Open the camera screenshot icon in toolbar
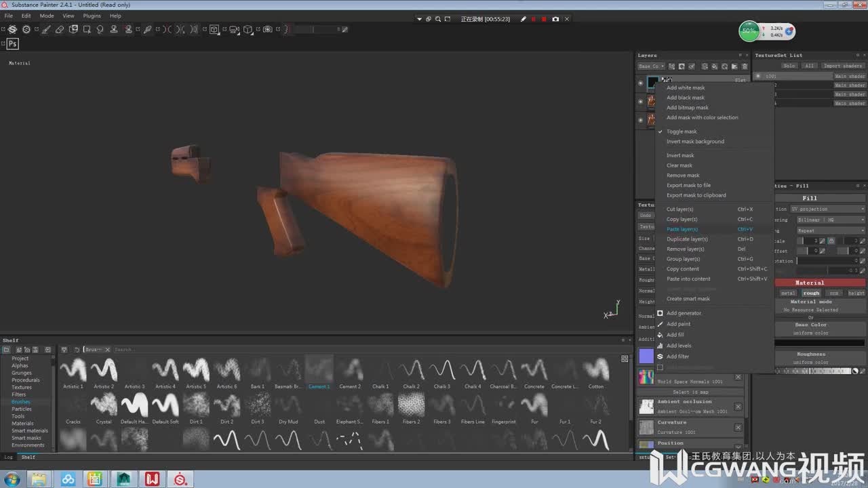 pos(268,29)
